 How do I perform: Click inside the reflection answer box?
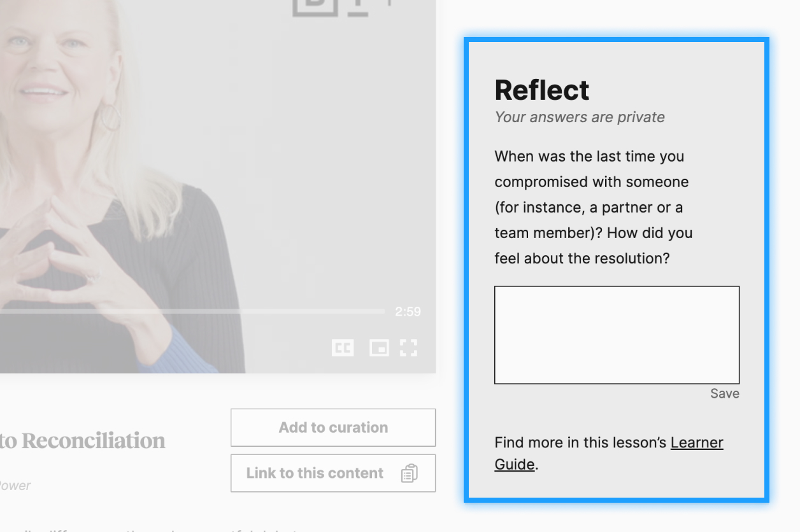coord(616,334)
